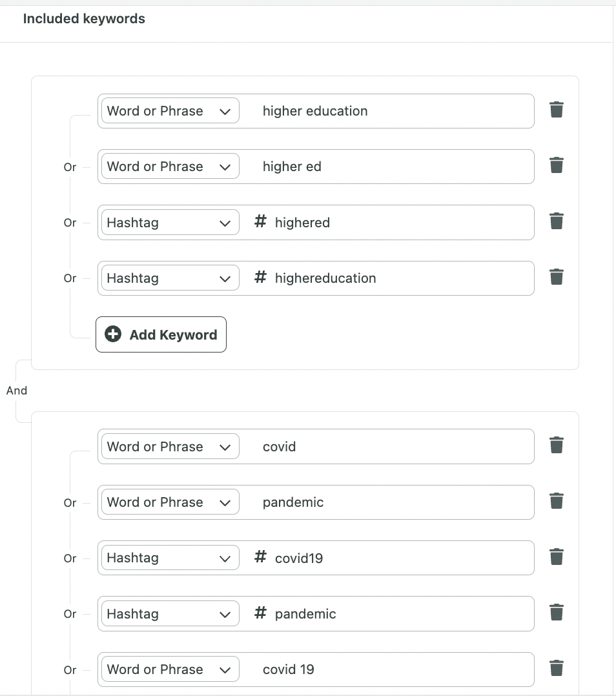
Task: Click into the 'pandemic' phrase input field
Action: (x=386, y=502)
